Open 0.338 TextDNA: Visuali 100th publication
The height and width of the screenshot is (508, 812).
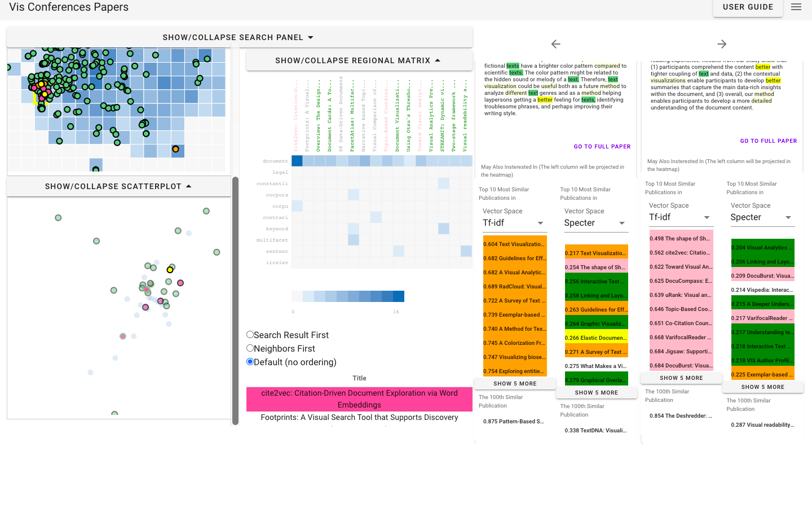point(597,431)
